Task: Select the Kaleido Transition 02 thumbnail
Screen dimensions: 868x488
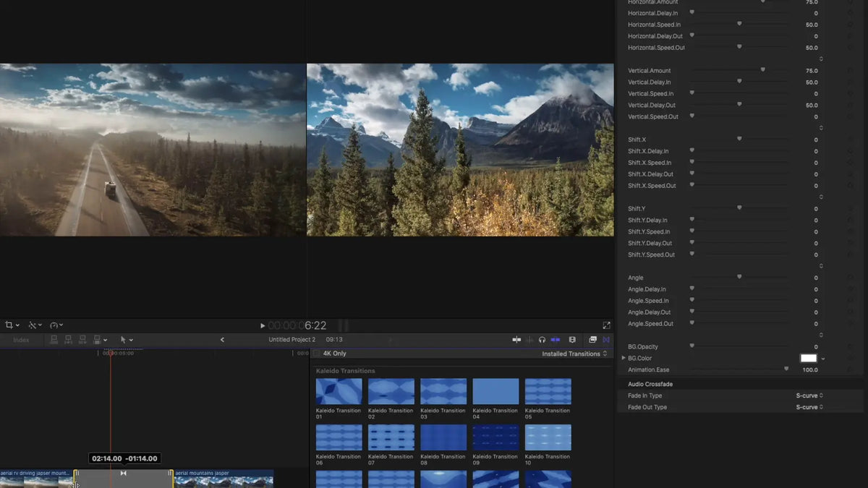Action: pyautogui.click(x=391, y=391)
